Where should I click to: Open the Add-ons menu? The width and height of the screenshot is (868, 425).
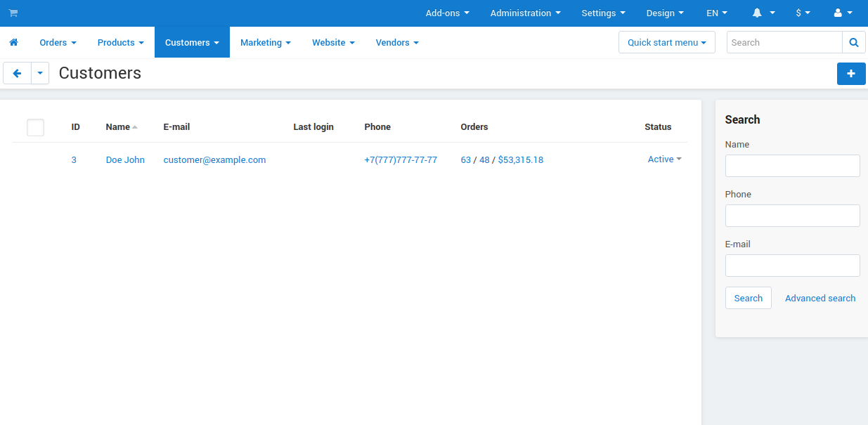tap(447, 13)
